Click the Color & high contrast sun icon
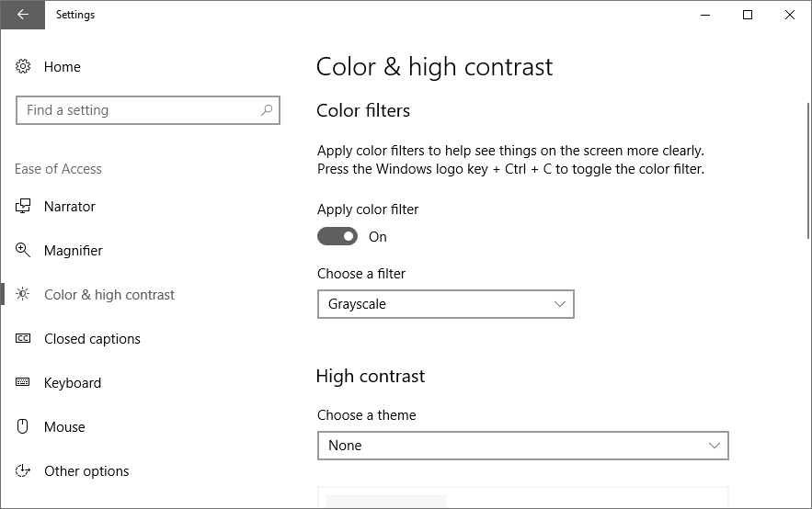 [x=24, y=295]
